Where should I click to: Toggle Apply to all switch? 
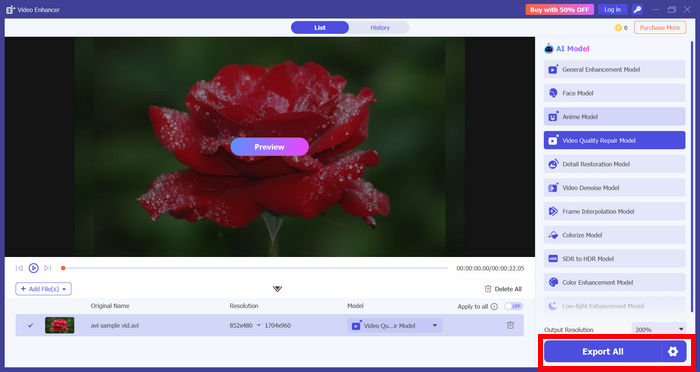(514, 306)
